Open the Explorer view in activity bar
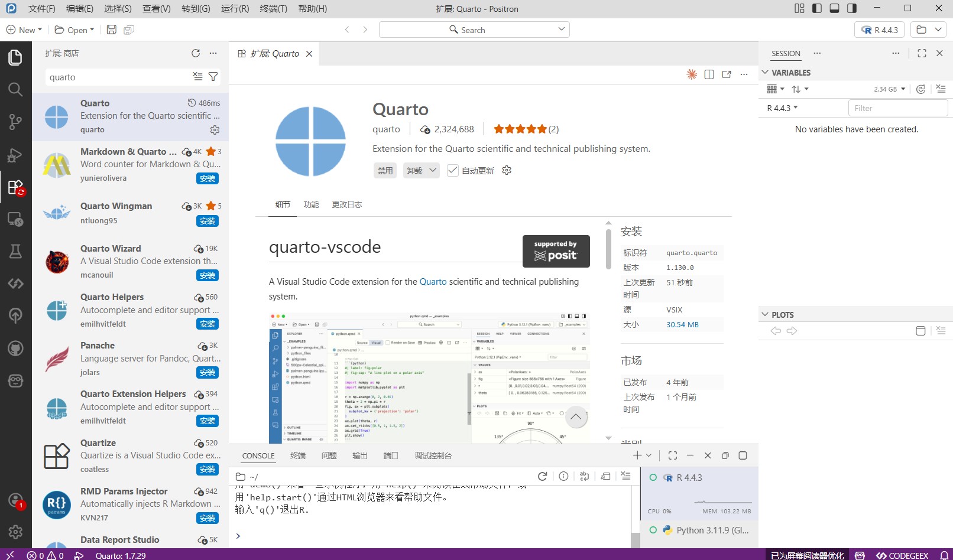This screenshot has height=560, width=953. (15, 57)
